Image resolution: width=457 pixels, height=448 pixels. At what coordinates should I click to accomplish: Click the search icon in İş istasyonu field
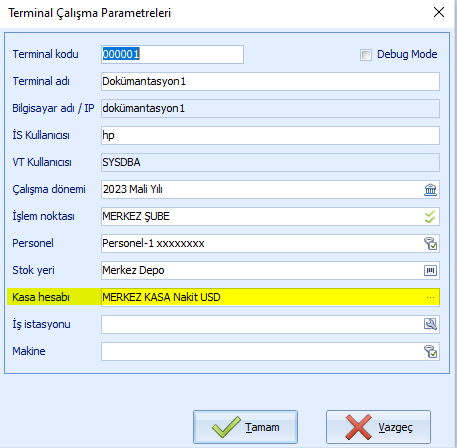430,324
